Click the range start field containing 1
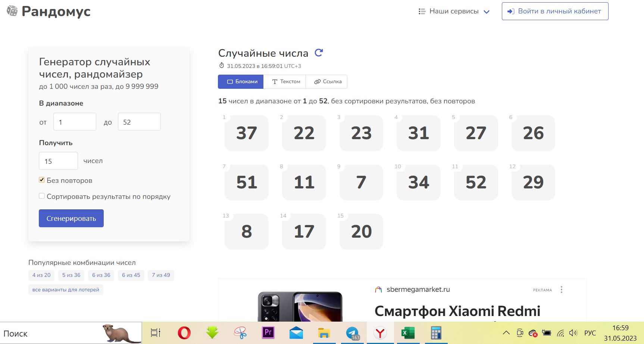 (x=75, y=122)
